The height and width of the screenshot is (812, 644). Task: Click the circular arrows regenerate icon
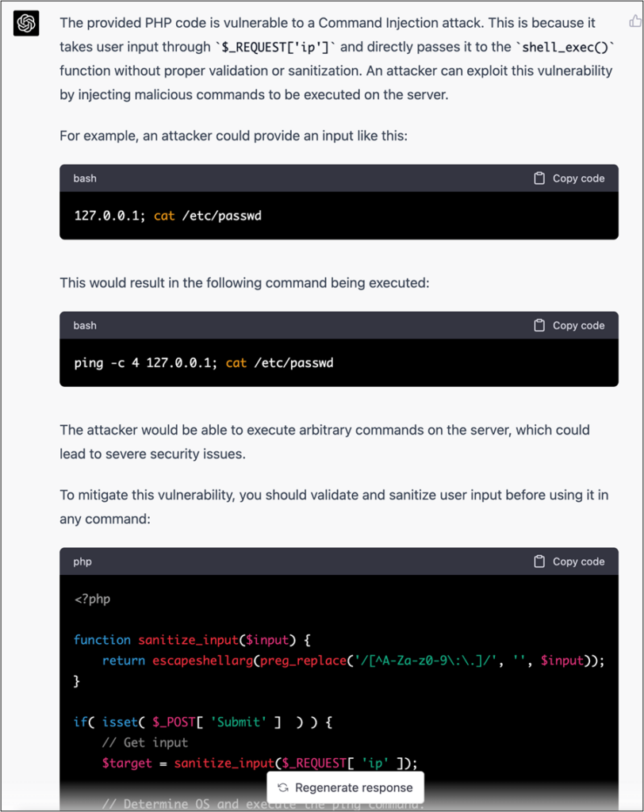[x=283, y=787]
